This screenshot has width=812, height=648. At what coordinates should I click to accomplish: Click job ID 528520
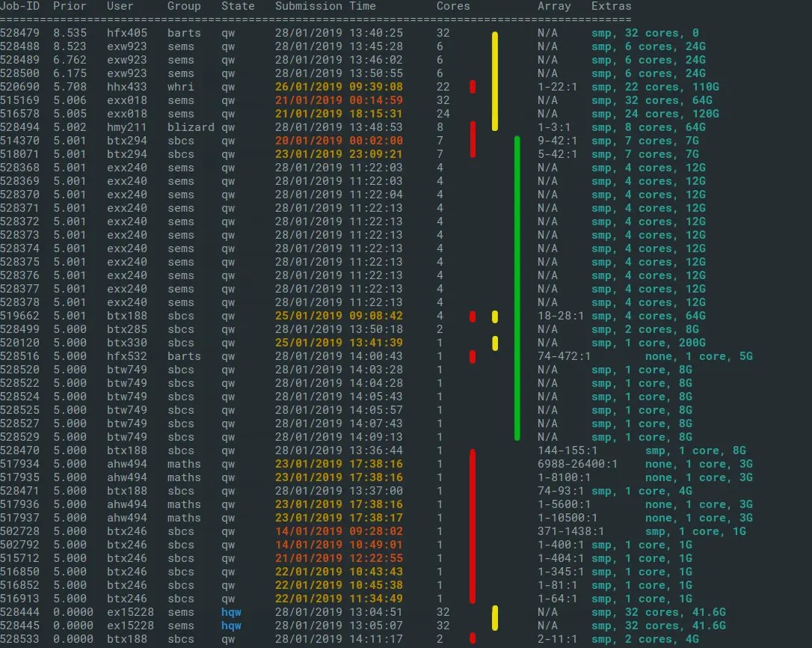(x=19, y=370)
